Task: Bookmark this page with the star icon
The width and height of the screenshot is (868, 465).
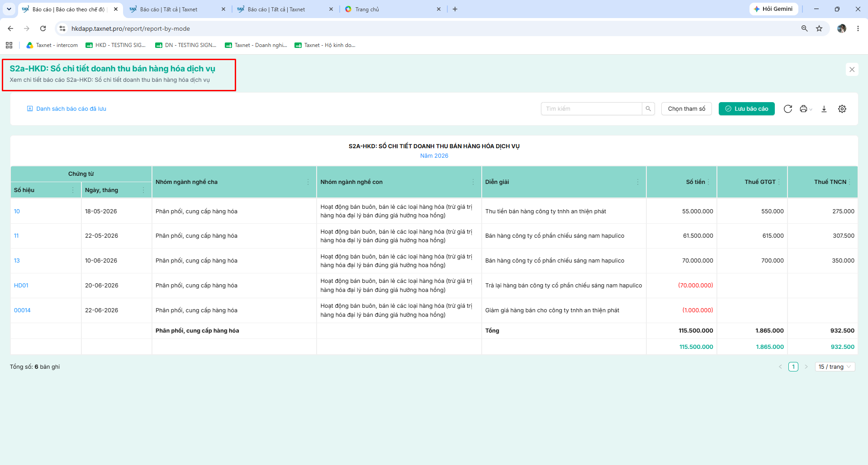Action: tap(819, 28)
